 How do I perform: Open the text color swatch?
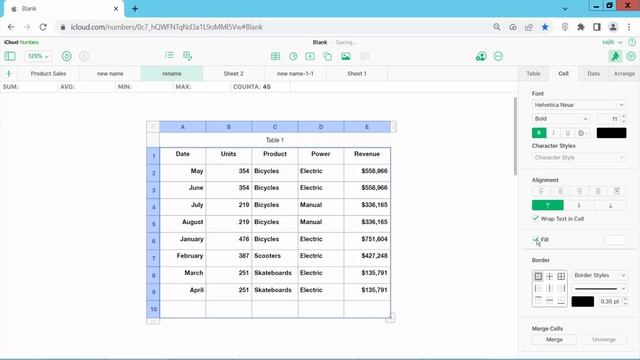tap(611, 133)
